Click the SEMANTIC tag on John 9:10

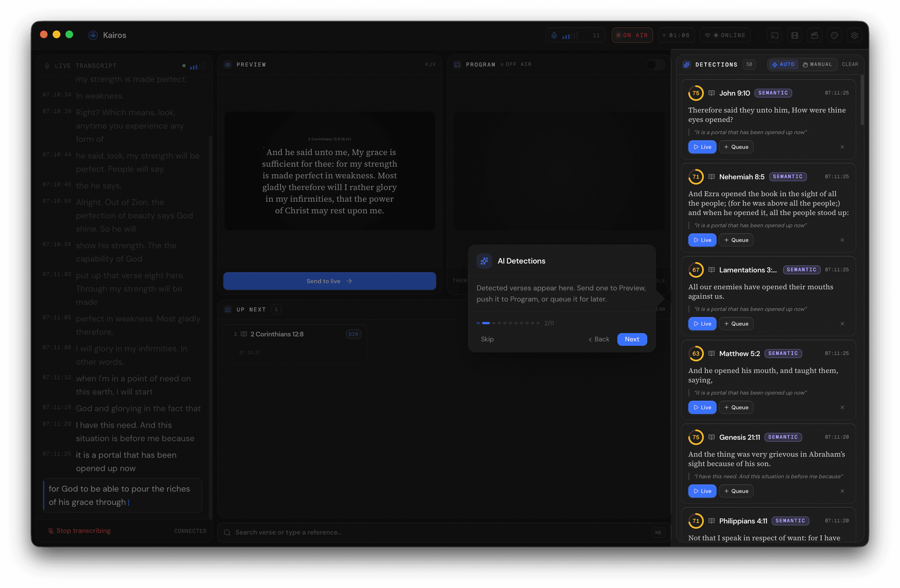pos(773,93)
